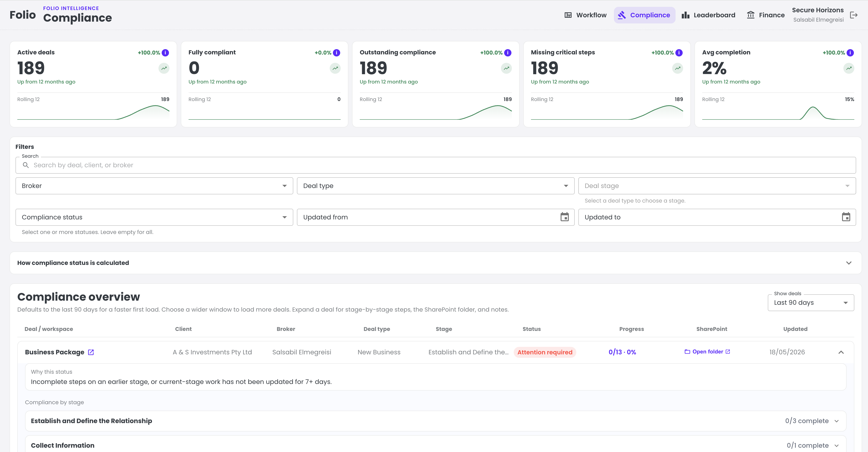Click the Business Package deal name
Image resolution: width=868 pixels, height=452 pixels.
(x=55, y=352)
